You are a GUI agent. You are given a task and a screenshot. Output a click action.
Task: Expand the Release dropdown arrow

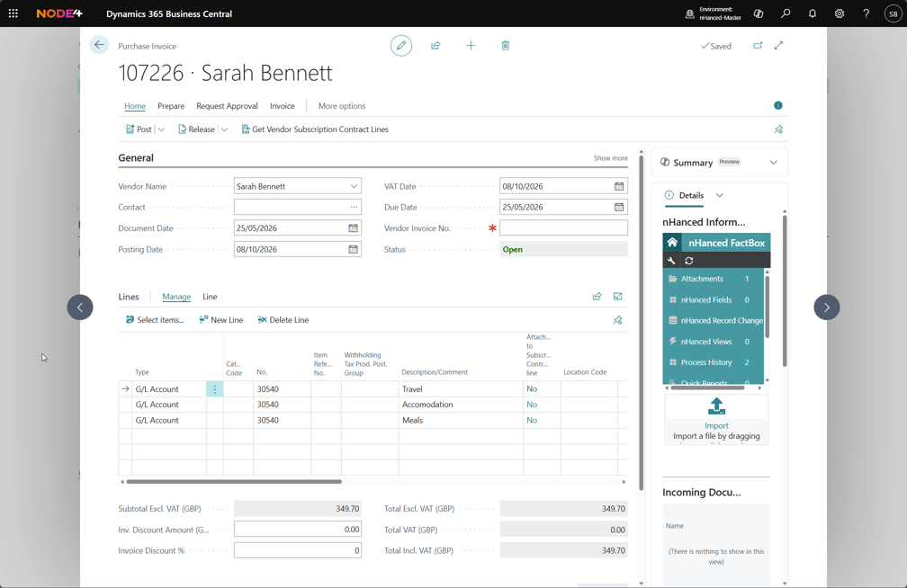(x=224, y=129)
